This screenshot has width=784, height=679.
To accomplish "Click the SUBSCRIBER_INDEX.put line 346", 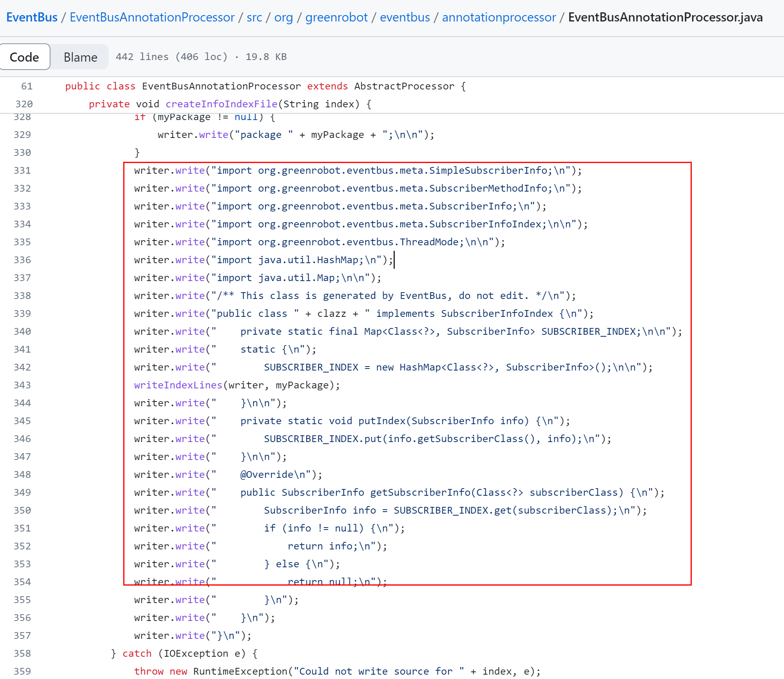I will point(373,439).
